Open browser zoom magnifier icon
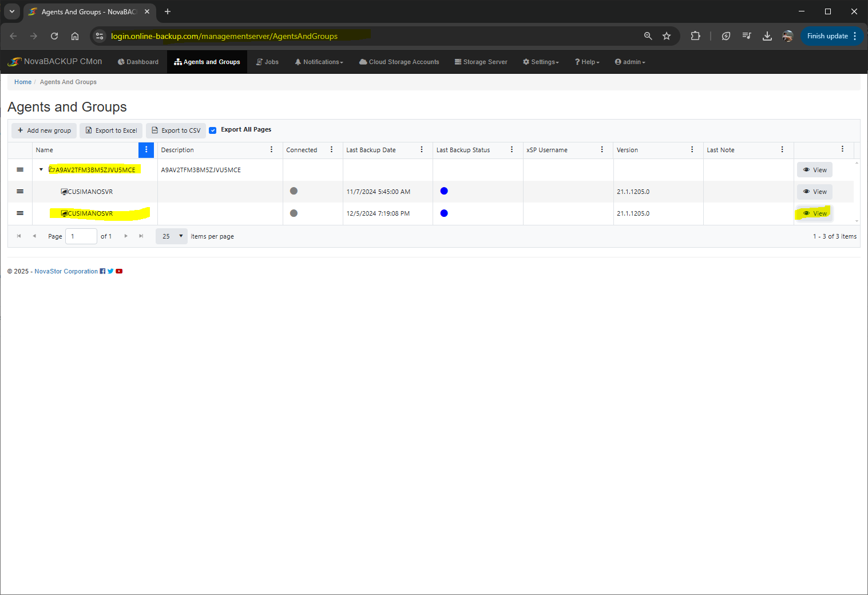The image size is (868, 595). (x=648, y=36)
